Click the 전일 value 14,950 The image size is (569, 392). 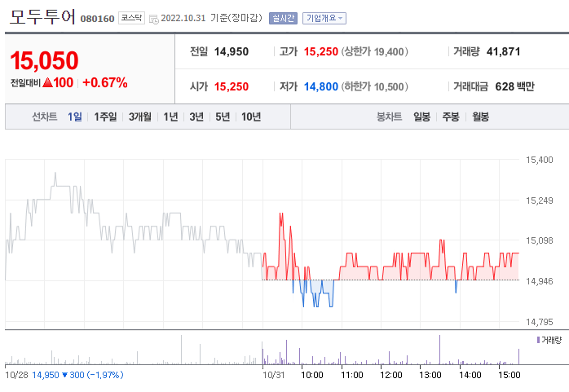tap(232, 51)
